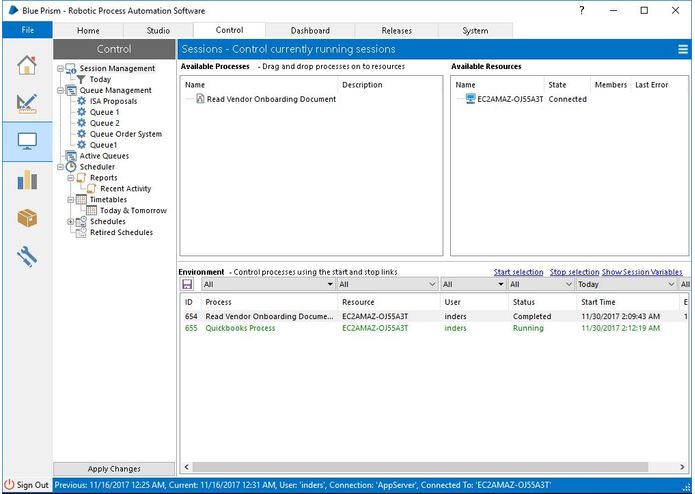Click the scroll left arrow of Environment list

[x=187, y=467]
